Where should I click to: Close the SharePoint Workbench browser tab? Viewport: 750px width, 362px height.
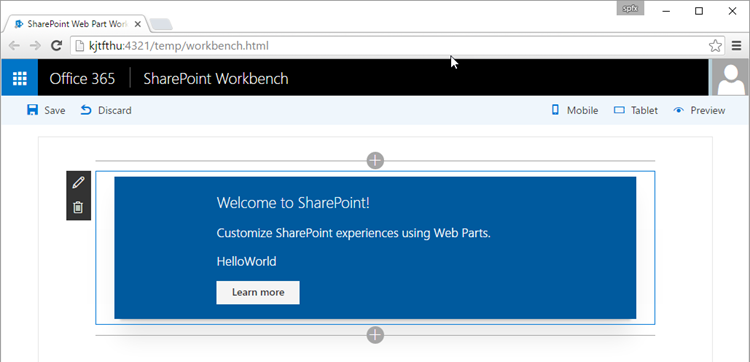138,24
